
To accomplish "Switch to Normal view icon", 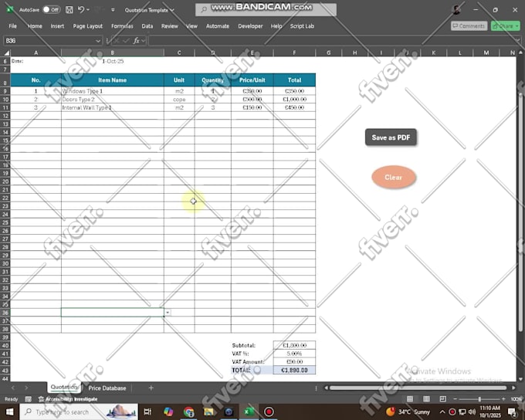I will coord(410,398).
